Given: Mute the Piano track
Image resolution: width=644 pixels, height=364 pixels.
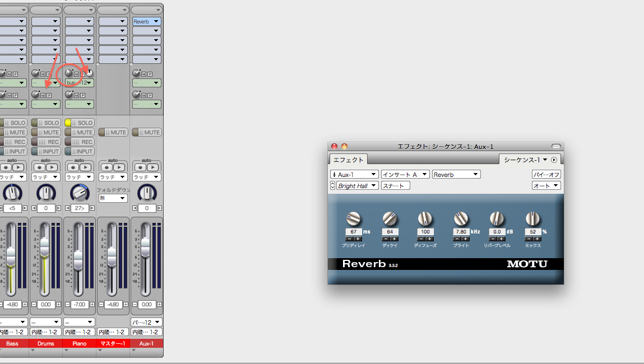Looking at the screenshot, I should [x=80, y=132].
